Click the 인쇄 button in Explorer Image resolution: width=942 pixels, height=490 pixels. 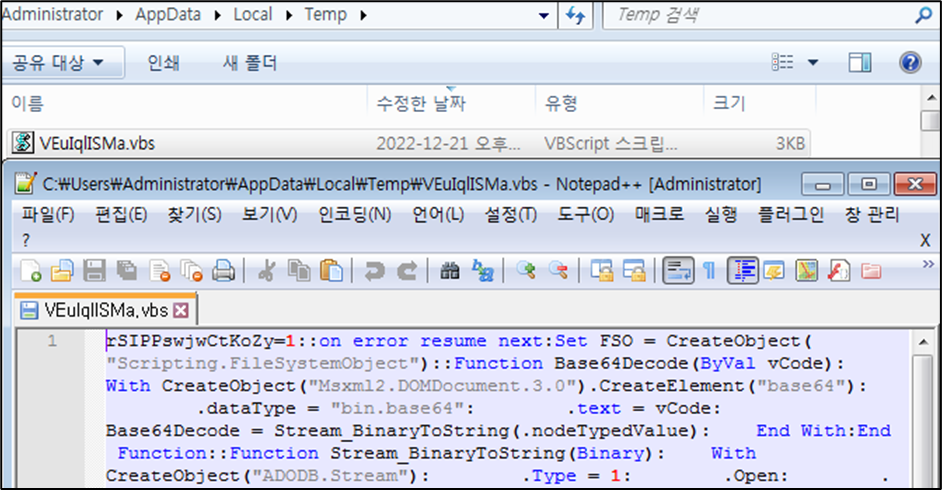pyautogui.click(x=163, y=62)
